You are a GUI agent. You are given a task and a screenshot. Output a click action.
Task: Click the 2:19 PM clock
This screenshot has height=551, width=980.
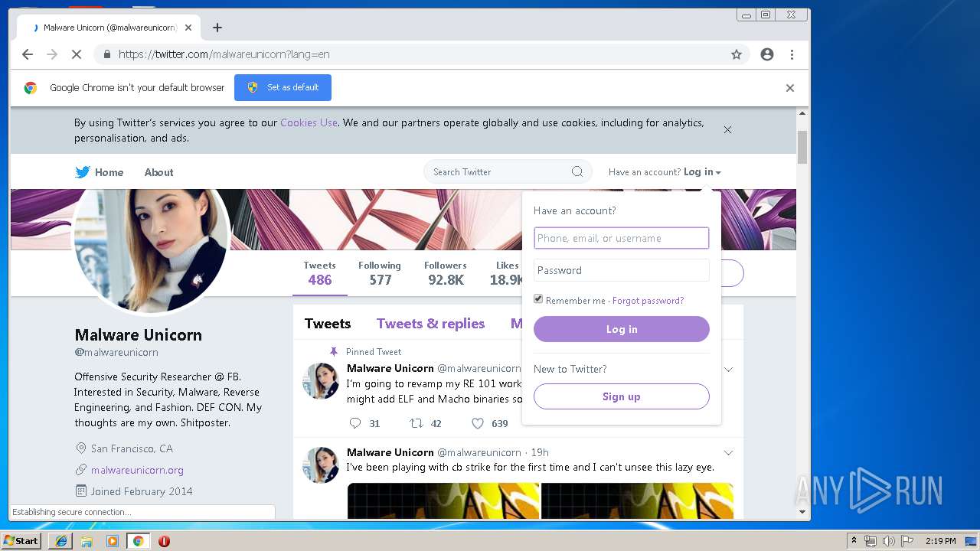940,541
